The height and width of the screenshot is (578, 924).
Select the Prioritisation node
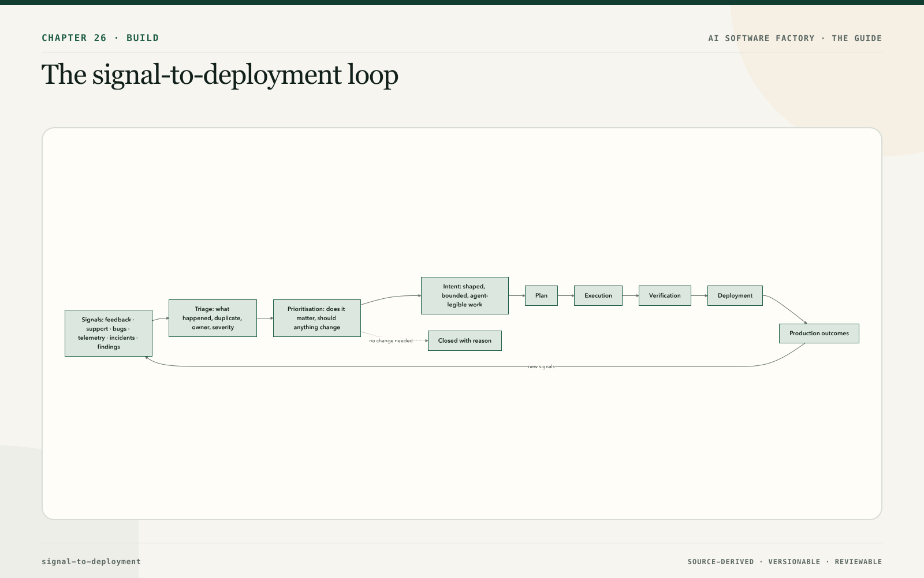click(x=316, y=318)
